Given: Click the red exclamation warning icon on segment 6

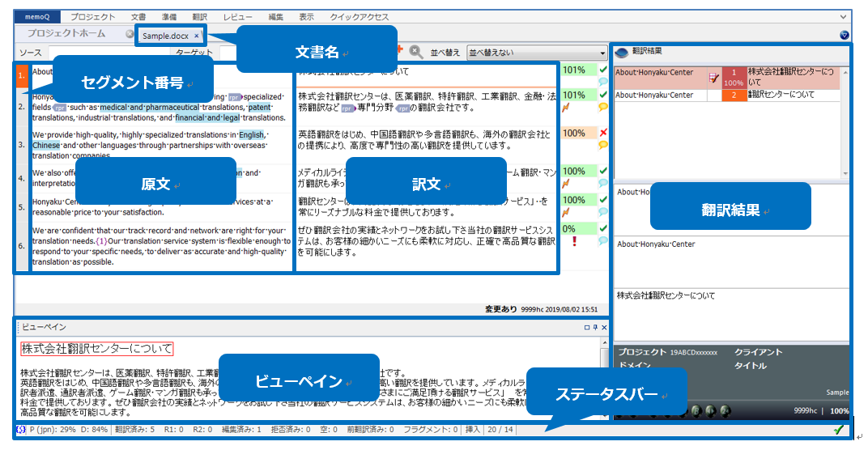Looking at the screenshot, I should pyautogui.click(x=574, y=241).
